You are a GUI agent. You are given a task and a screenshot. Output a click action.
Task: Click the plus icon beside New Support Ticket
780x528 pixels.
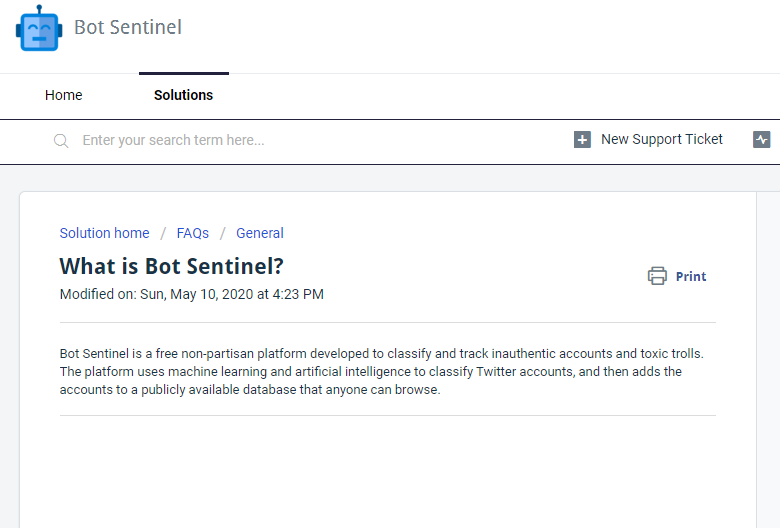(582, 139)
